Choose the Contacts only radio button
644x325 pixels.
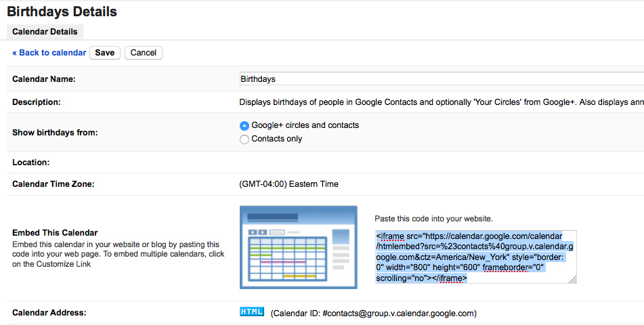pos(244,139)
